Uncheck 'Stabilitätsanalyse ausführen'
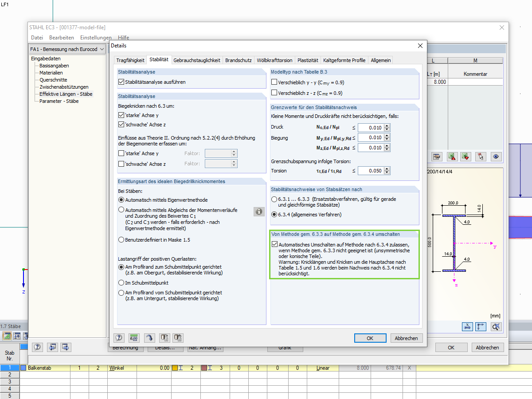 [x=121, y=82]
